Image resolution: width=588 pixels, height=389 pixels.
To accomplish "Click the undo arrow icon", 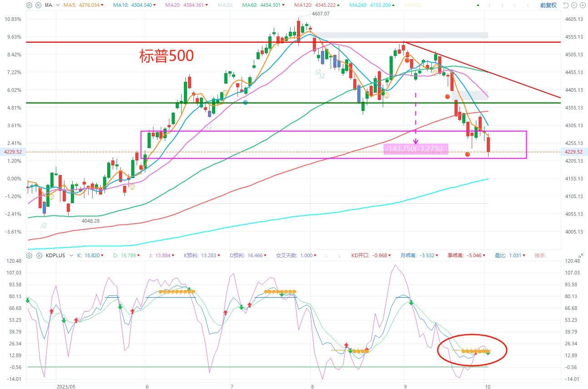I will pos(566,5).
